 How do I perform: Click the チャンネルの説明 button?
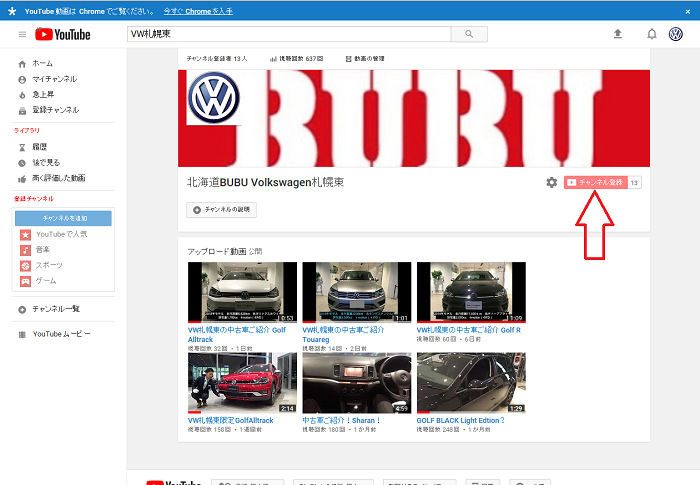coord(221,209)
